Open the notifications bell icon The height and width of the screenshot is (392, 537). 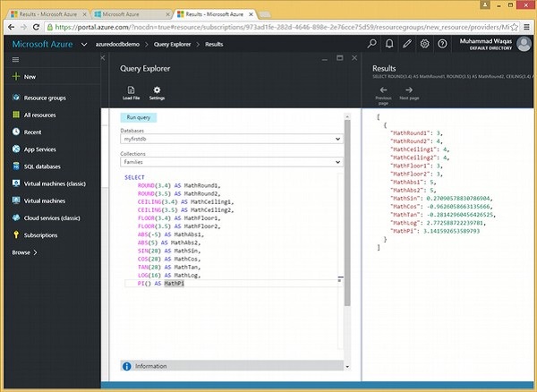pos(390,43)
